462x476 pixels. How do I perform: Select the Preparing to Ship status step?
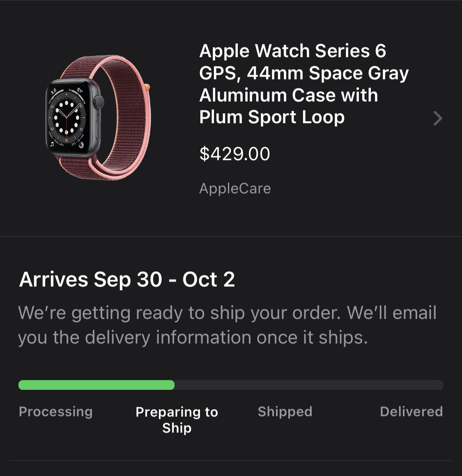(x=177, y=420)
